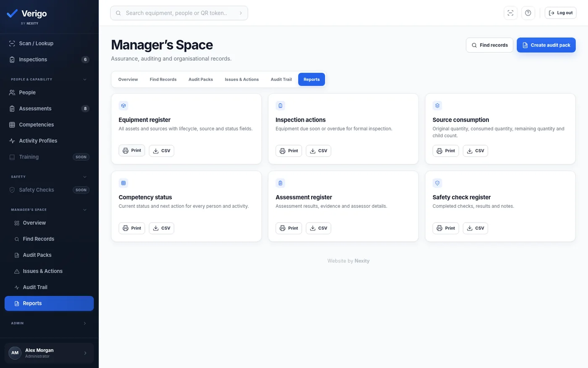Download Assessment register as CSV
The image size is (588, 368).
tap(318, 228)
